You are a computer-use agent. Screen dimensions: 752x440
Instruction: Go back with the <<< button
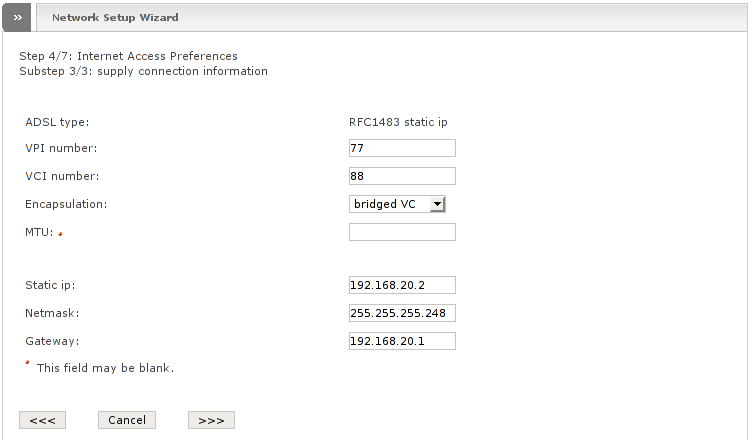42,420
